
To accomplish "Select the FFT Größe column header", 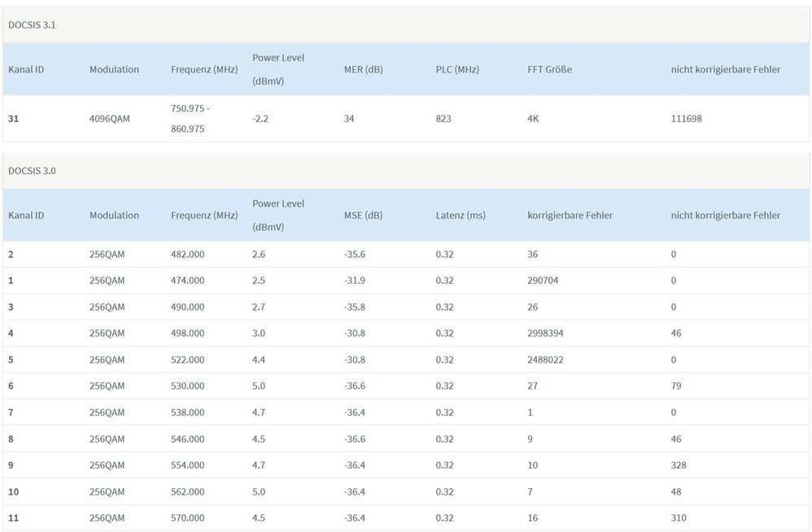I will 549,70.
